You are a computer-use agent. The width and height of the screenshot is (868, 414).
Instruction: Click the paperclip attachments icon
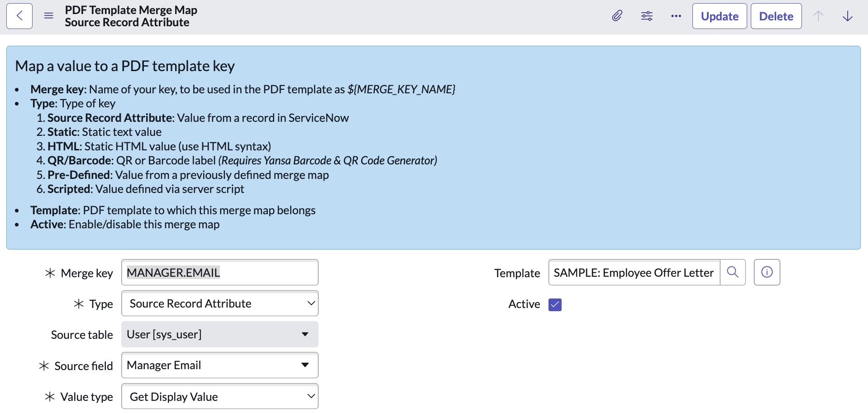point(617,16)
